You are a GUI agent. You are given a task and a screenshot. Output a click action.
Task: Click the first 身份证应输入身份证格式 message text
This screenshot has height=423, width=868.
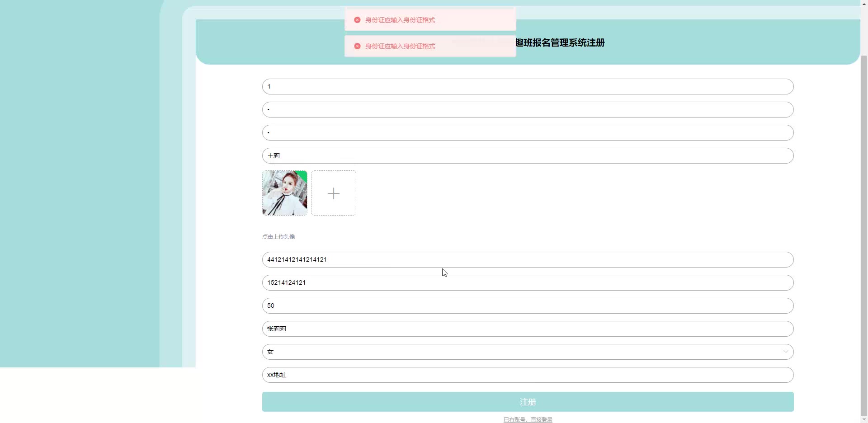coord(400,20)
